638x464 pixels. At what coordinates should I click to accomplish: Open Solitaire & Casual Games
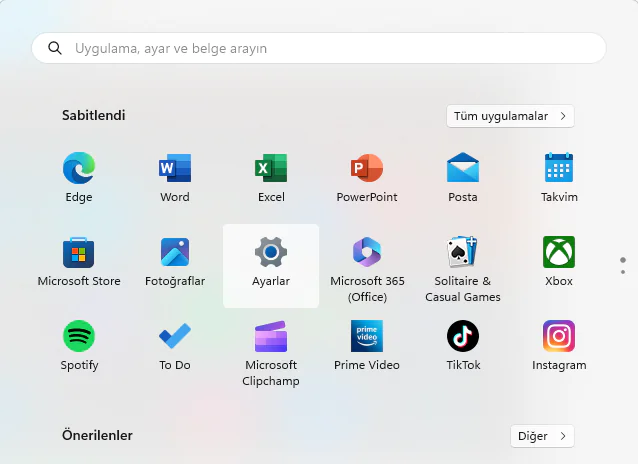coord(463,253)
